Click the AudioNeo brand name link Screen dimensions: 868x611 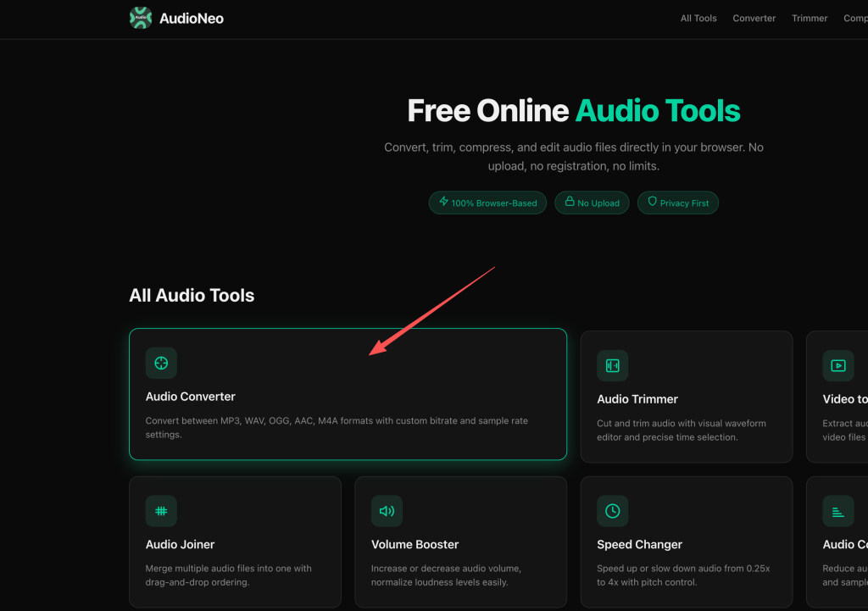[x=192, y=19]
